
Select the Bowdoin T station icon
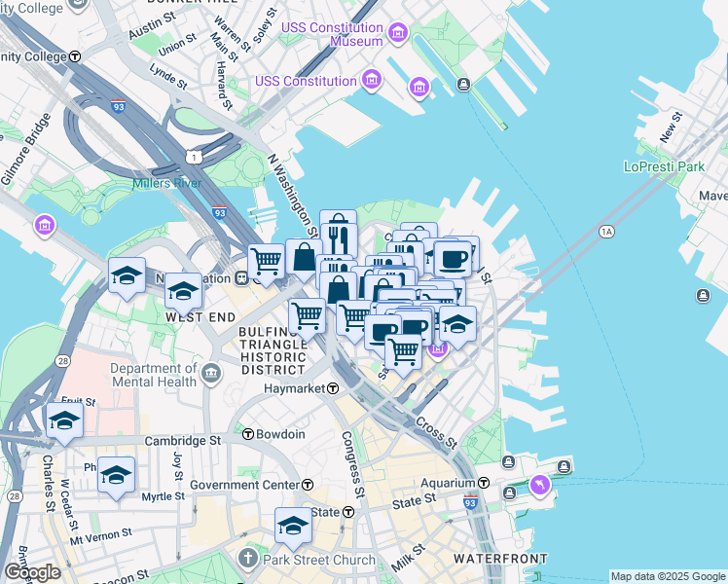coord(248,434)
